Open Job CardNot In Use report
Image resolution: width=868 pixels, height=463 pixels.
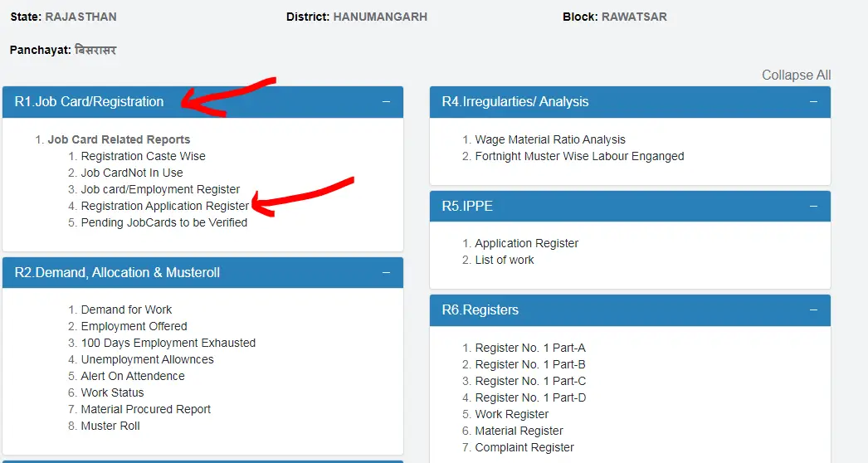(x=132, y=173)
